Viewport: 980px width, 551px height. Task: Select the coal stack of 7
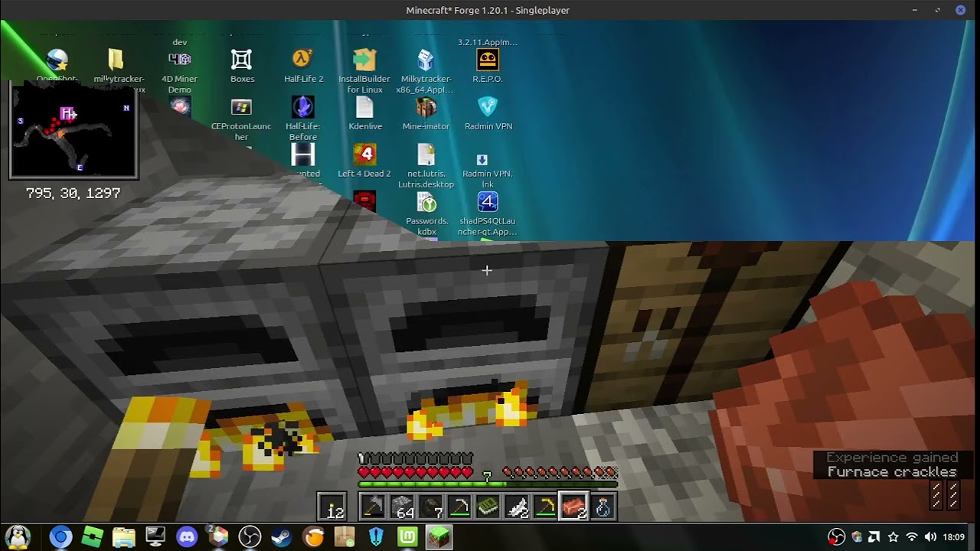coord(430,507)
